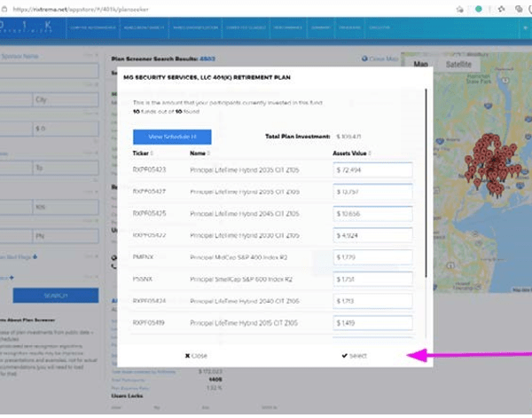
Task: Click the City input field
Action: point(64,100)
